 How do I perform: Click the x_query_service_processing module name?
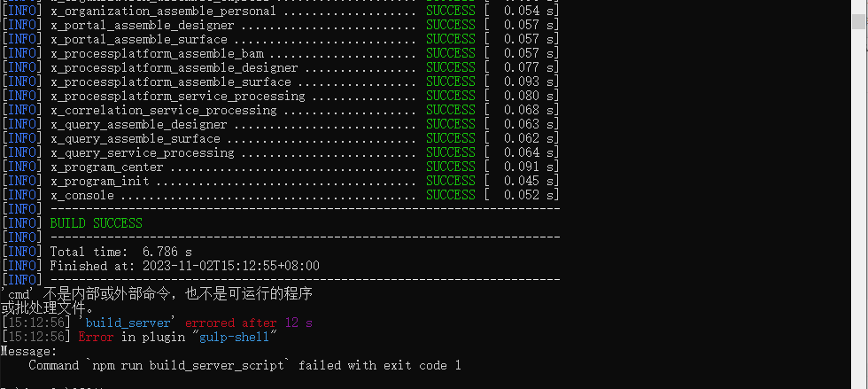pos(142,152)
